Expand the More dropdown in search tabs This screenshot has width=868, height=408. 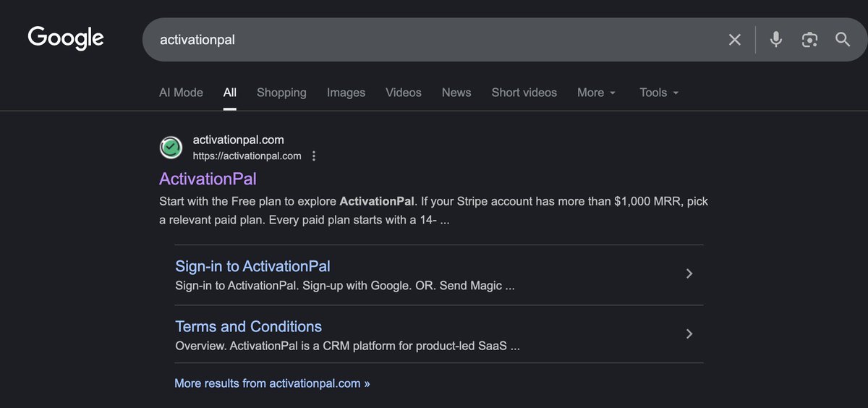point(597,93)
